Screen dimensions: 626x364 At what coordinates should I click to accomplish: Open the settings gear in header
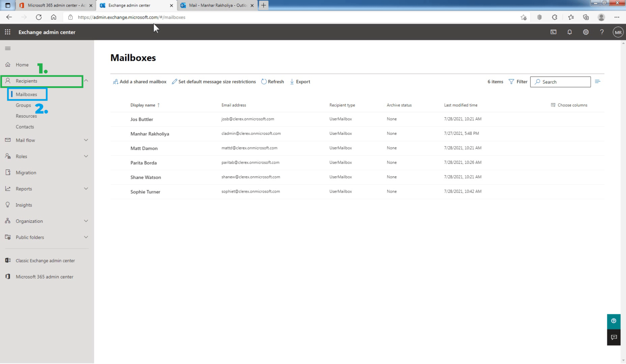click(x=586, y=32)
